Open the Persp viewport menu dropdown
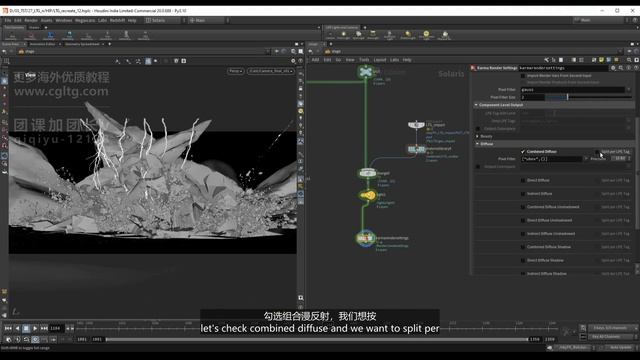640x360 pixels. [236, 71]
